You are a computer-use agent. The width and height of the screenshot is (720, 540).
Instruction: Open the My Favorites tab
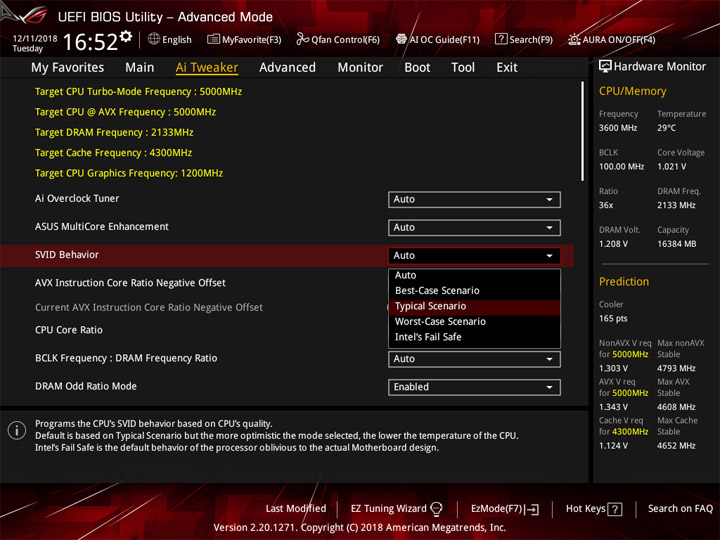[x=68, y=68]
